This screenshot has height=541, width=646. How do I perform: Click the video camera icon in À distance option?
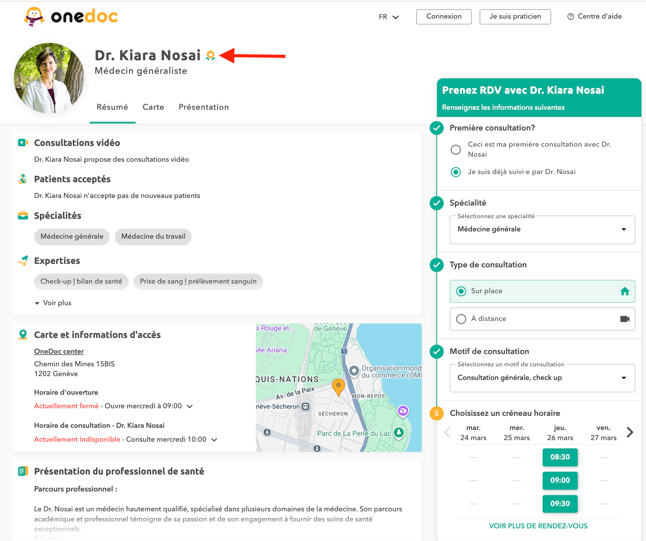tap(624, 319)
